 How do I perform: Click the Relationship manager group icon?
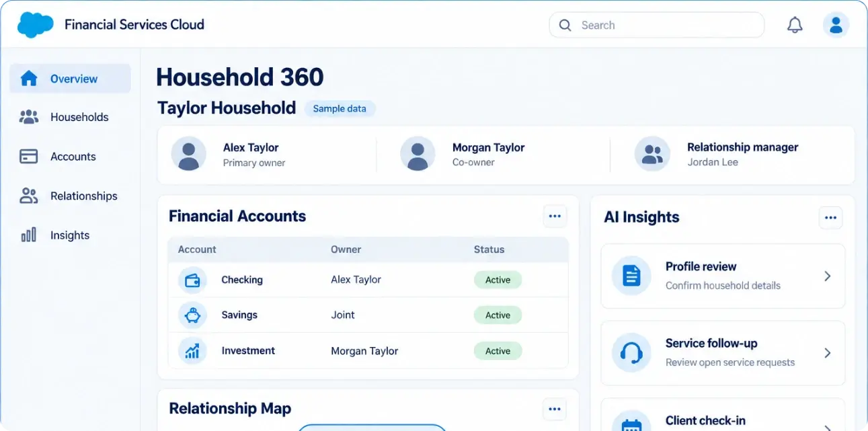click(x=652, y=154)
